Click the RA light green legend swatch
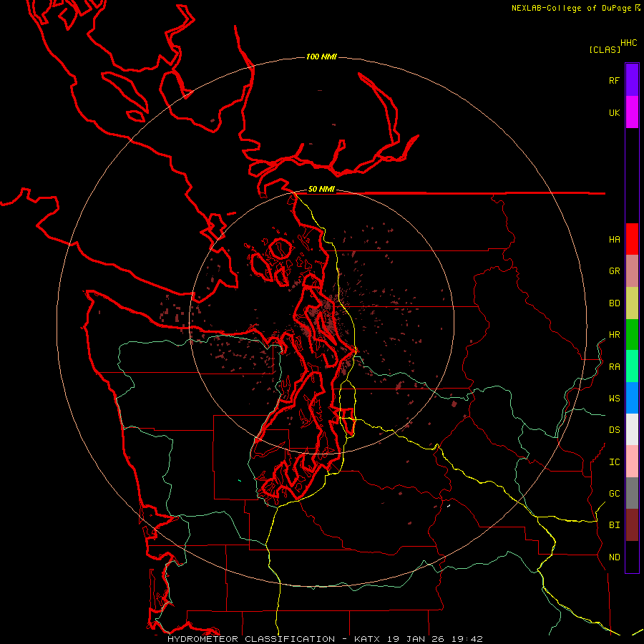 [632, 366]
